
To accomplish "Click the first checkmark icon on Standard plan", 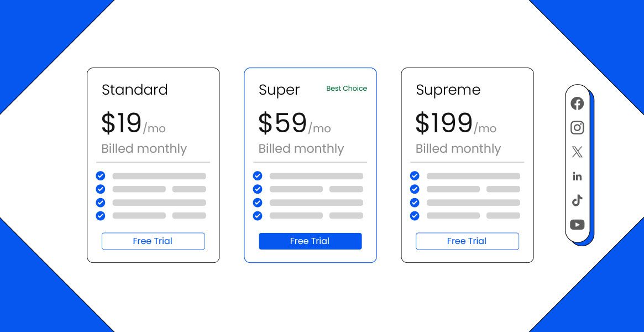I will [101, 175].
